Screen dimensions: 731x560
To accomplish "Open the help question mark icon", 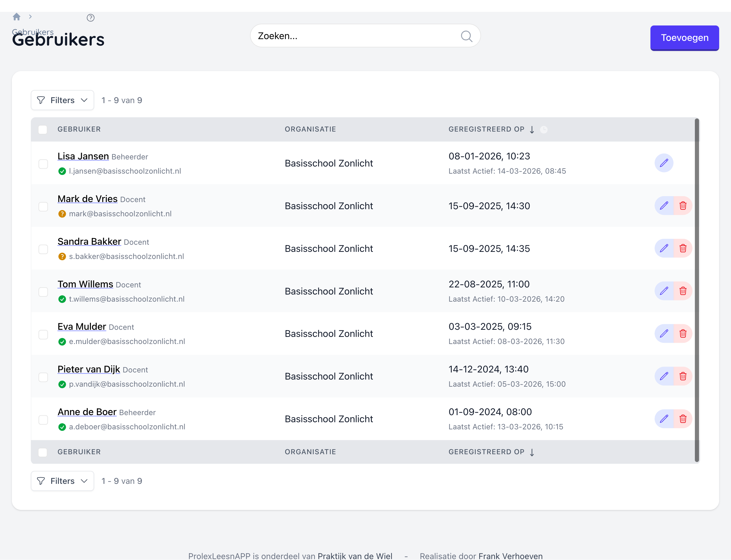I will click(x=90, y=18).
